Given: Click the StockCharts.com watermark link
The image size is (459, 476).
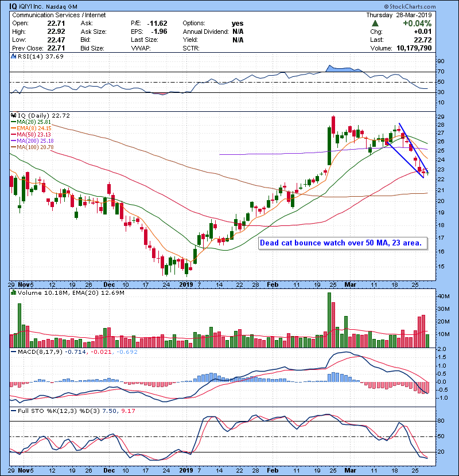Looking at the screenshot, I should tap(410, 6).
